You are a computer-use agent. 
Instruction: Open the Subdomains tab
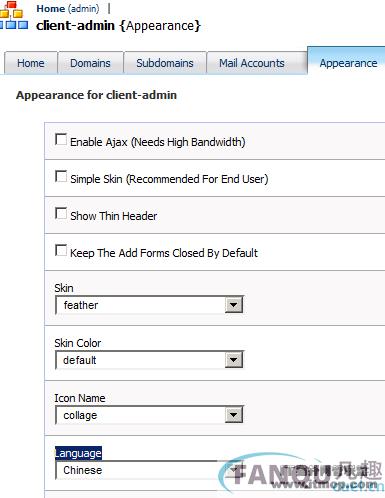(x=165, y=63)
